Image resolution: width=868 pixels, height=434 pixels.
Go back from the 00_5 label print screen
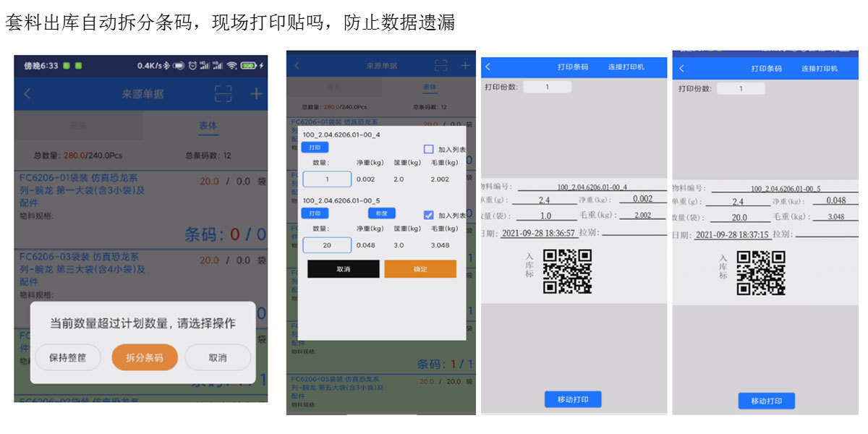coord(681,69)
